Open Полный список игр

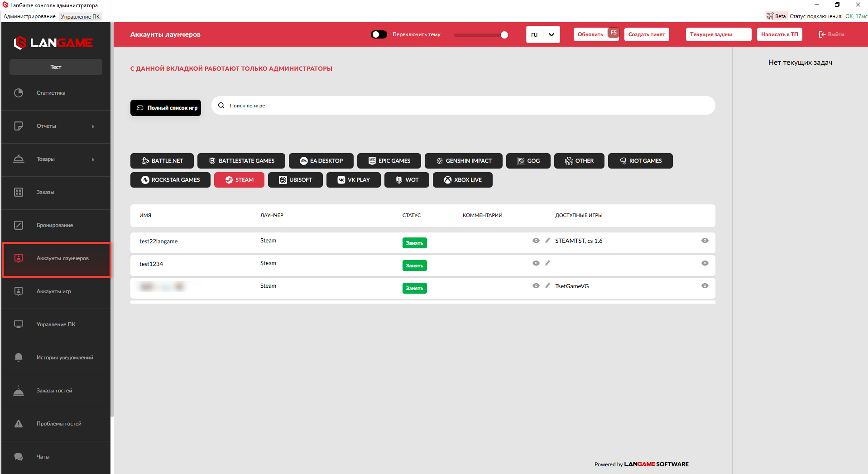pyautogui.click(x=166, y=108)
